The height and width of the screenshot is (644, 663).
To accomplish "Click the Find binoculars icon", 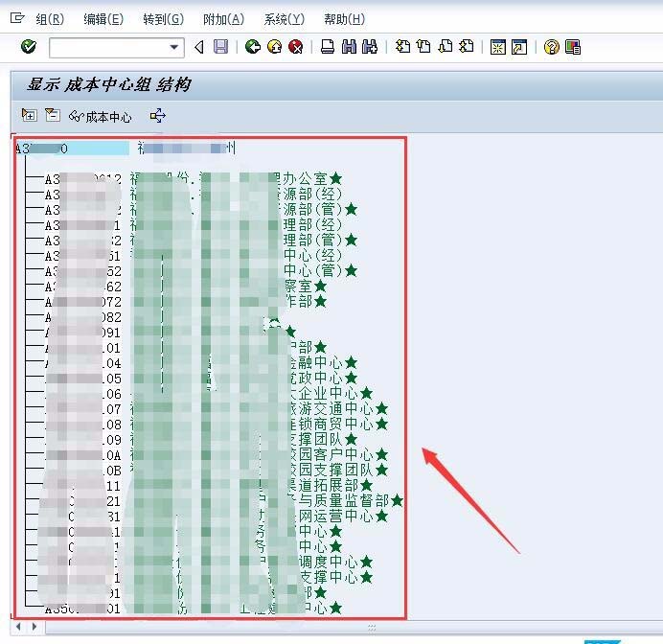I will coord(349,47).
